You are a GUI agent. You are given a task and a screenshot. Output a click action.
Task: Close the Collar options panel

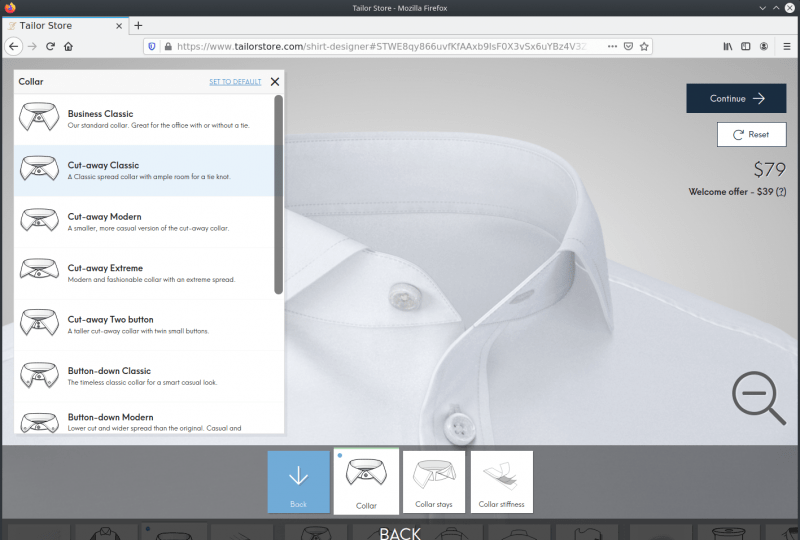coord(275,82)
